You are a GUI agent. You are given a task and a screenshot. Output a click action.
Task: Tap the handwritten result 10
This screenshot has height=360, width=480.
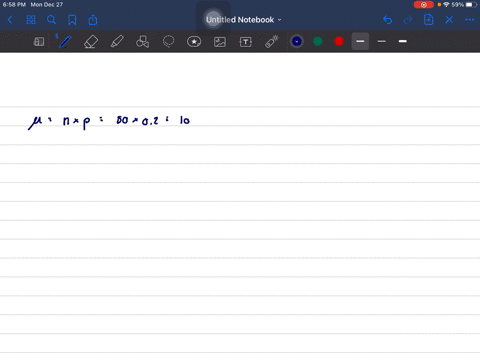pyautogui.click(x=185, y=120)
